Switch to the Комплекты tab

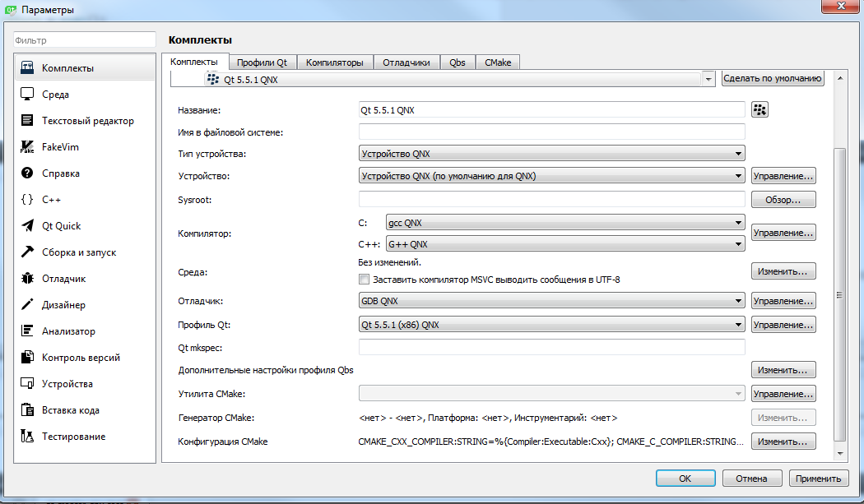(194, 62)
